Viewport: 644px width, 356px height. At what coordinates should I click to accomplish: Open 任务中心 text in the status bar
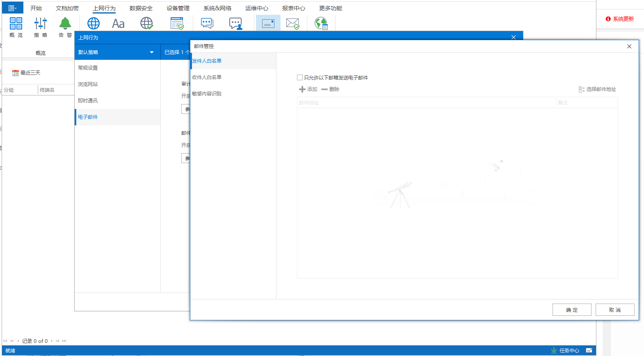click(569, 350)
